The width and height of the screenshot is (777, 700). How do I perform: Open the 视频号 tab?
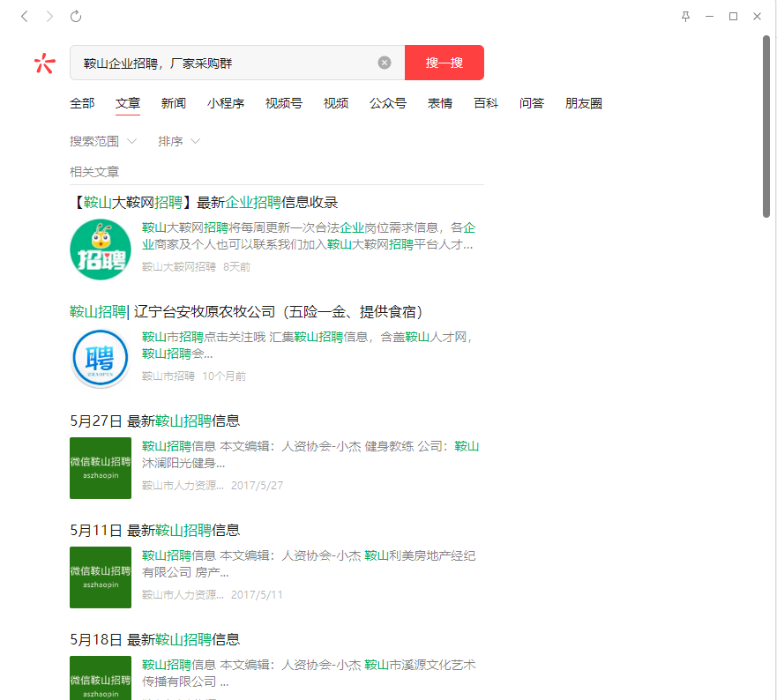[x=284, y=103]
